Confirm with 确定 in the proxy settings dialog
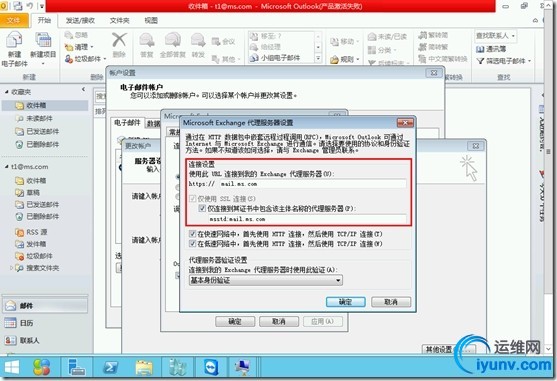Screen dimensions: 557x381 [345, 302]
